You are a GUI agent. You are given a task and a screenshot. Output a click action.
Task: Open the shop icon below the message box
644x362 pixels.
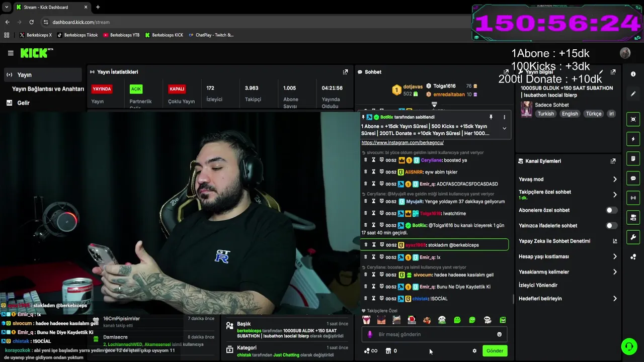click(x=388, y=351)
